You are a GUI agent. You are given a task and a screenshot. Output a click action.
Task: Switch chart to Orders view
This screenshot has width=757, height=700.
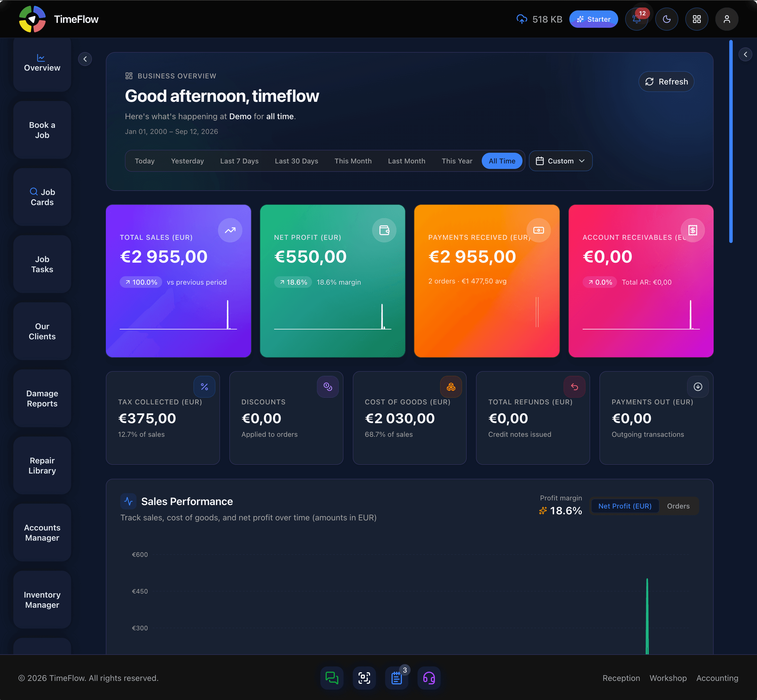click(x=678, y=506)
